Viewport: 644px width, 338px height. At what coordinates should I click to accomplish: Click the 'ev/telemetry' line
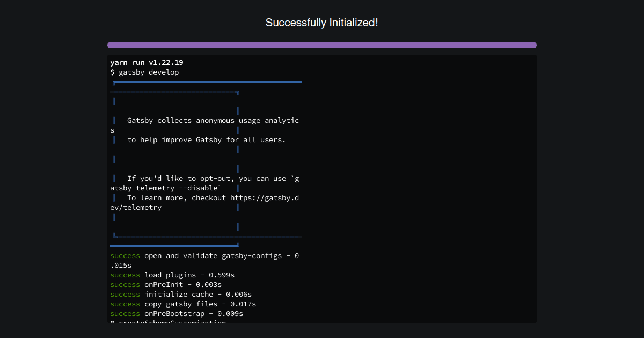(x=136, y=207)
